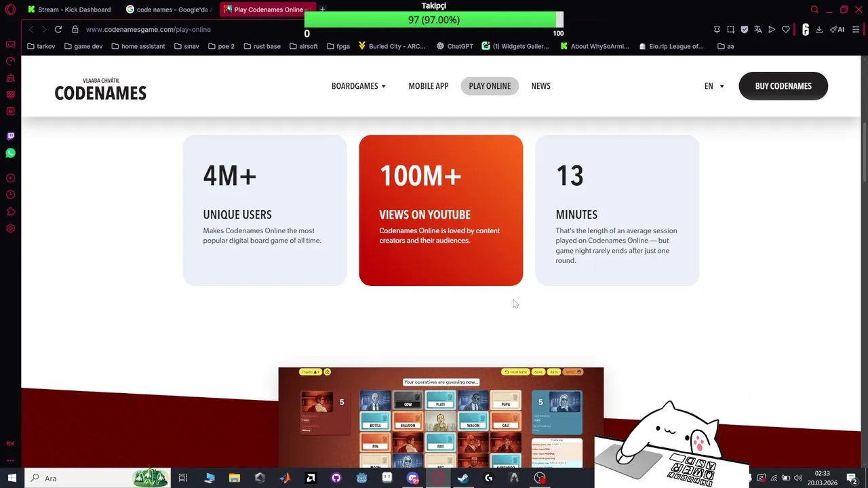The width and height of the screenshot is (868, 488).
Task: Click the Buy Codenames button
Action: (783, 86)
